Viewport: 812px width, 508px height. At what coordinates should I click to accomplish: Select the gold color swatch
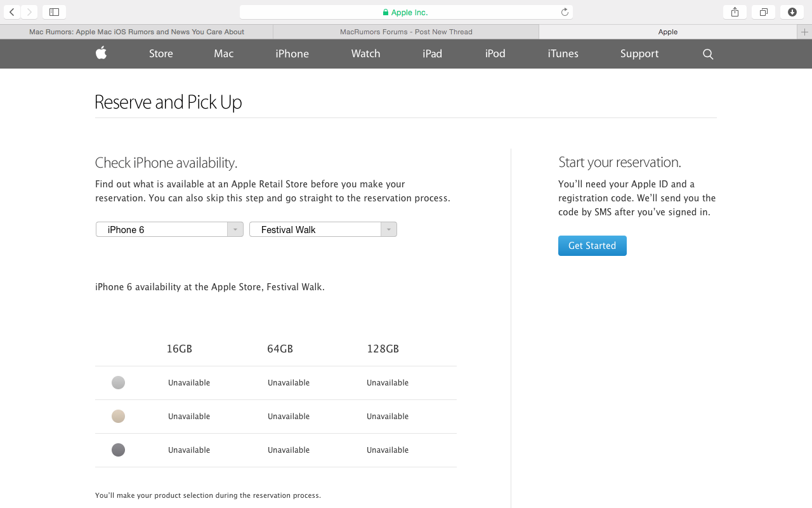point(118,417)
